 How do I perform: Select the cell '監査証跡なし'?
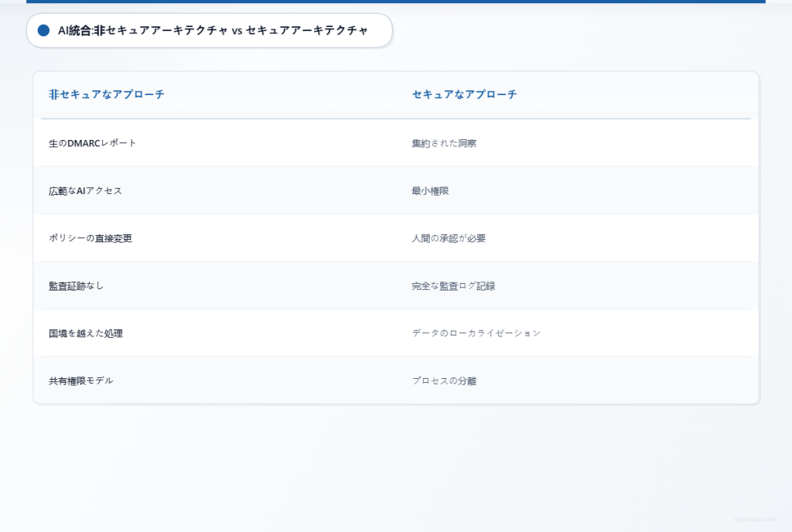[77, 285]
